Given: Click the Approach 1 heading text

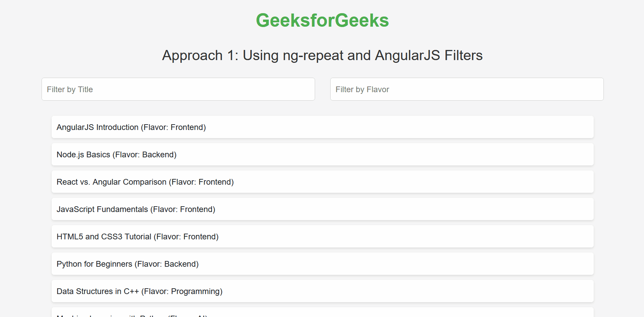Looking at the screenshot, I should coord(322,55).
